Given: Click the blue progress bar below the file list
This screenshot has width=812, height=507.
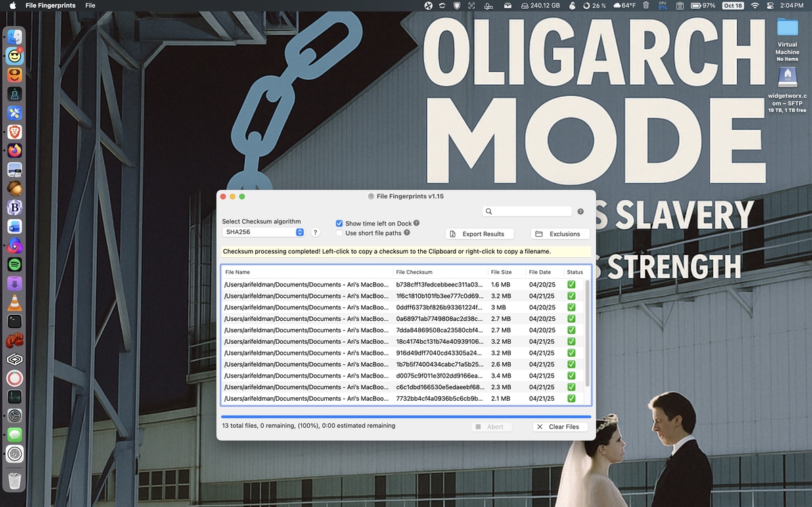Looking at the screenshot, I should click(406, 417).
